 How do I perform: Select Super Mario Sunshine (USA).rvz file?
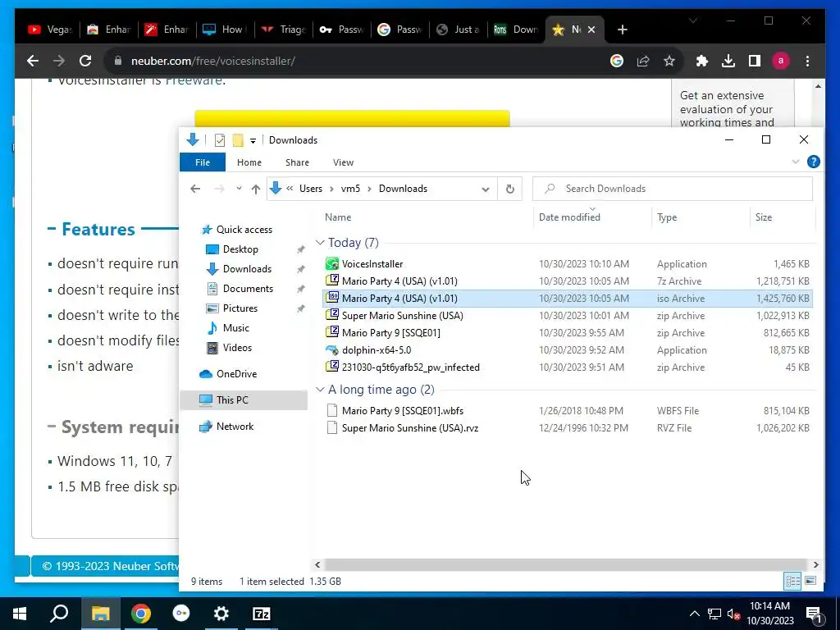[x=568, y=428]
